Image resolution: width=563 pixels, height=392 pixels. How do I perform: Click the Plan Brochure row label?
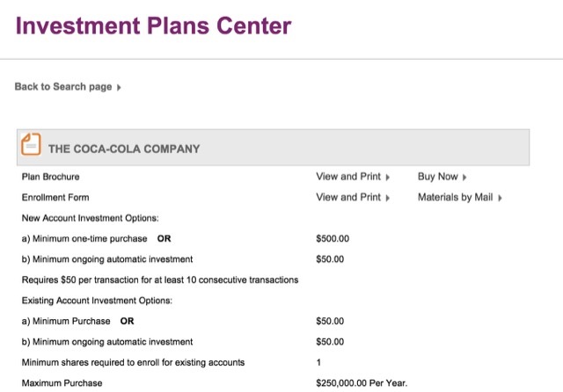click(x=51, y=177)
